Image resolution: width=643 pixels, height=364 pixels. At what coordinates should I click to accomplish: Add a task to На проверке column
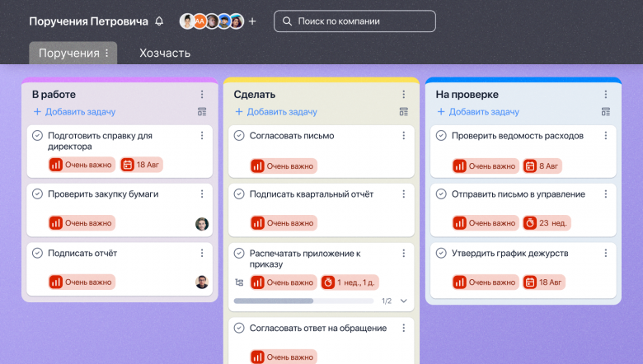(478, 112)
